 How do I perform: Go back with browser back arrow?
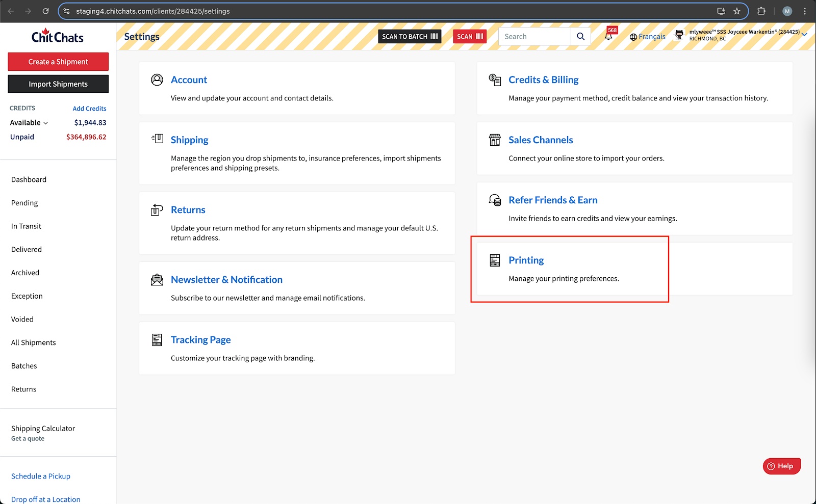11,11
